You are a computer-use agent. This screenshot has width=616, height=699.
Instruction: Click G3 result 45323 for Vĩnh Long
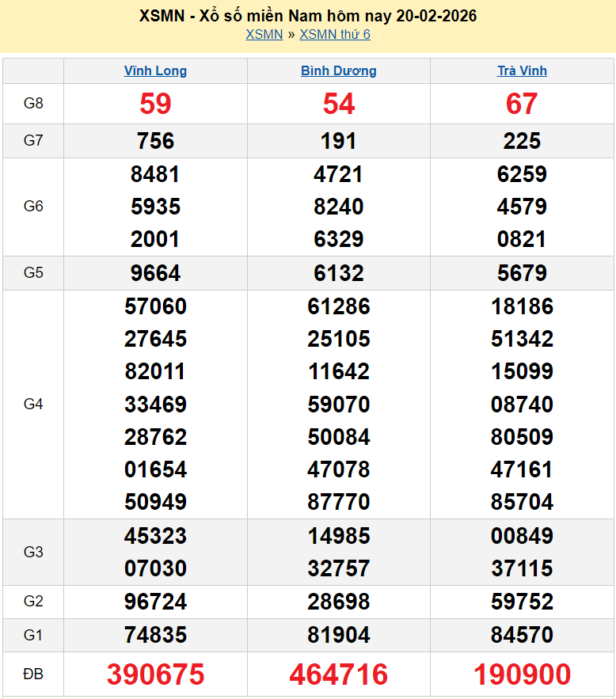point(155,536)
